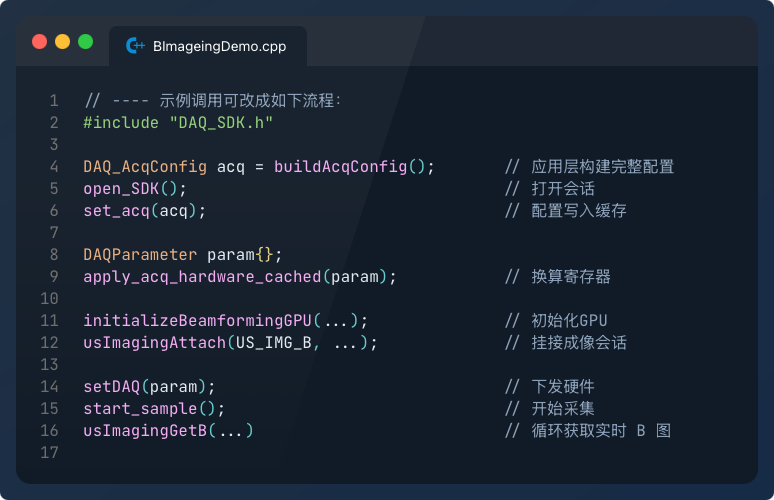Click the red close window dot
The image size is (774, 500).
tap(39, 41)
